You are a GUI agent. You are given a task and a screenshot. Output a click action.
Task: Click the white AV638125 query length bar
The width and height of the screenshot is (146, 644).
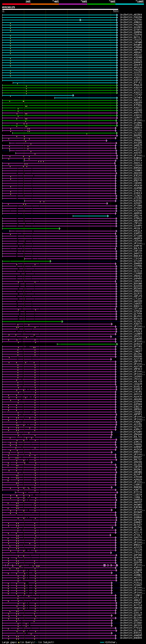tap(60, 9)
